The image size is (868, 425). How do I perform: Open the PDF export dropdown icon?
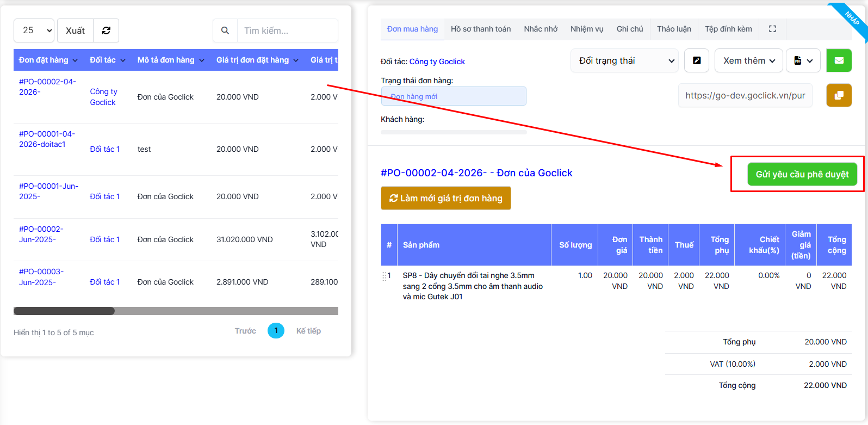pyautogui.click(x=803, y=60)
